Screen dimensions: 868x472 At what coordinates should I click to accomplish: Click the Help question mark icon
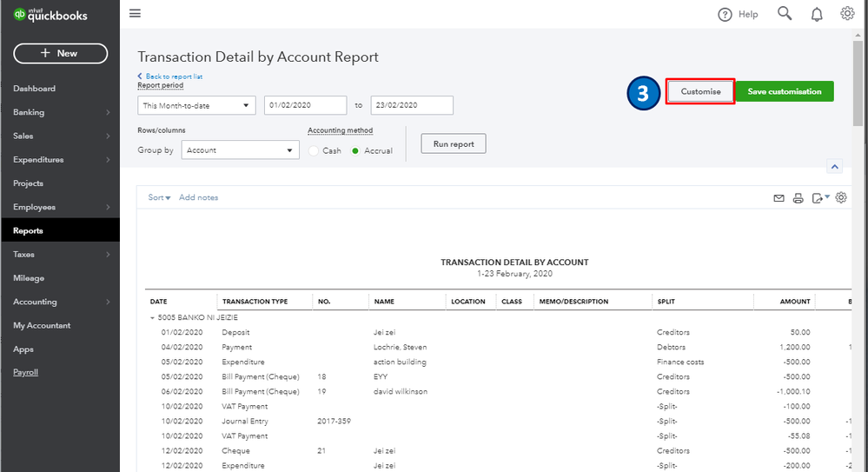tap(726, 14)
